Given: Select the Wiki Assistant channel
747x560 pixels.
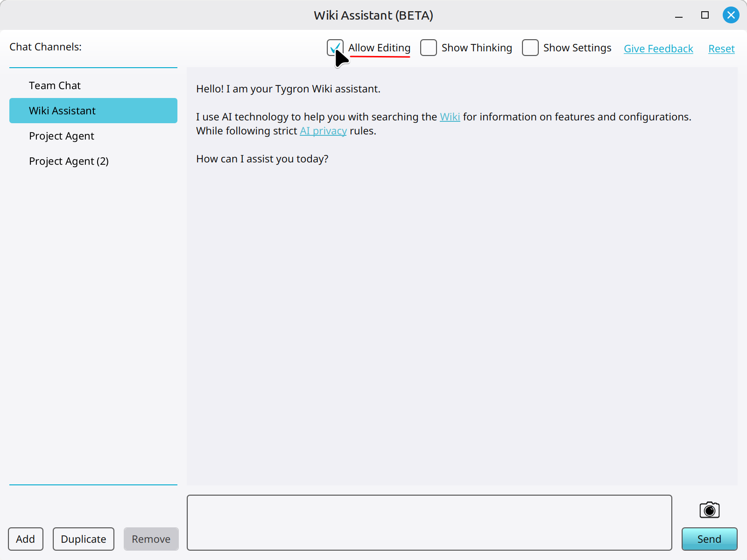Looking at the screenshot, I should 93,111.
